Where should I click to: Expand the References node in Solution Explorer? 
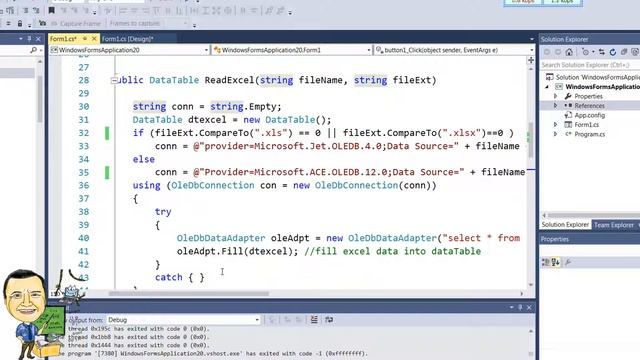[x=556, y=105]
